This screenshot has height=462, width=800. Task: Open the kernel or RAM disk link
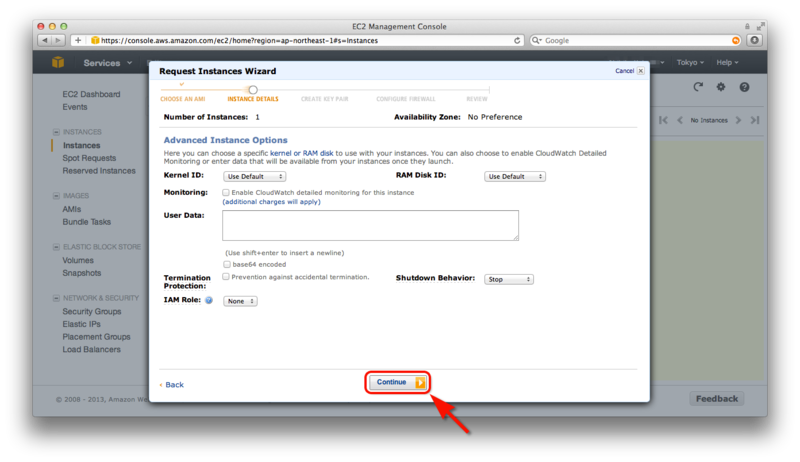pos(302,153)
